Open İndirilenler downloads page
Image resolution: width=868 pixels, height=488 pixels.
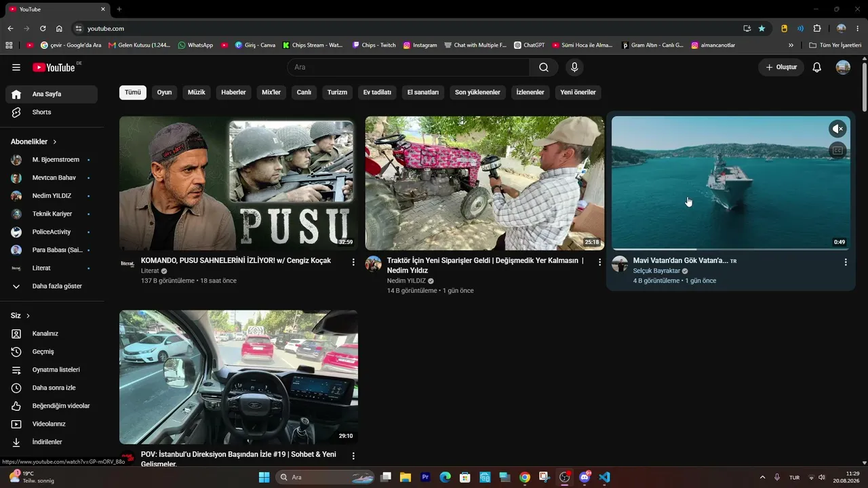[52, 442]
